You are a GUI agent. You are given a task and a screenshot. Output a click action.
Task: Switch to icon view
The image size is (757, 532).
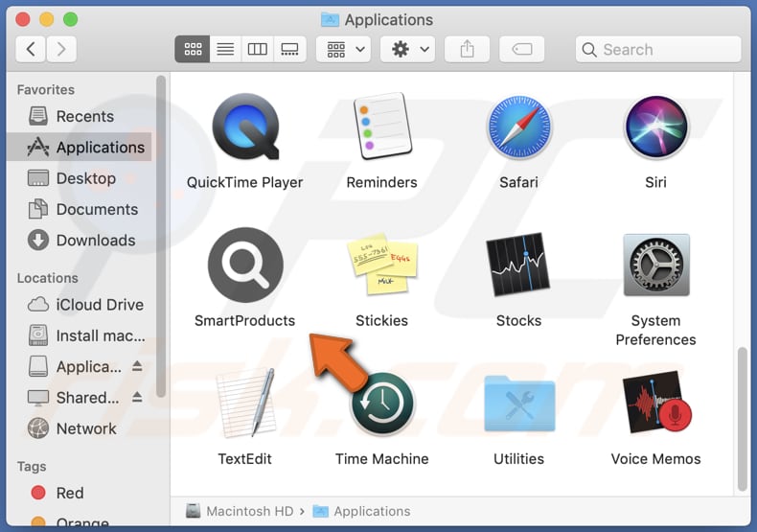tap(193, 49)
